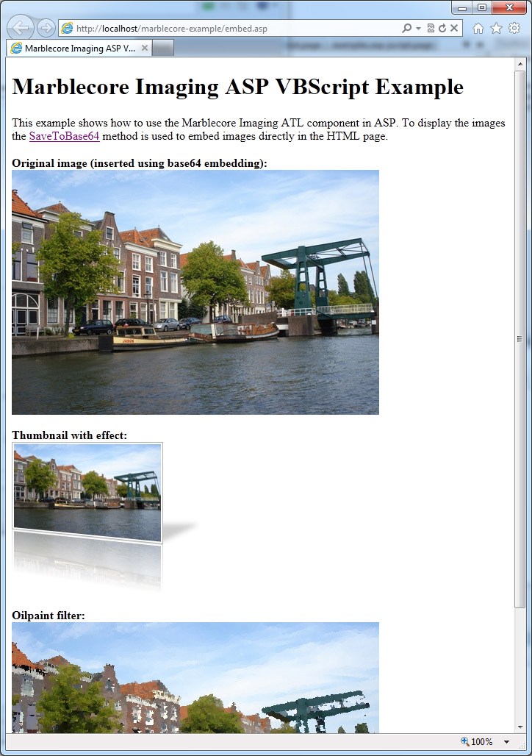Click the vertical scrollbar up arrow

pos(520,64)
